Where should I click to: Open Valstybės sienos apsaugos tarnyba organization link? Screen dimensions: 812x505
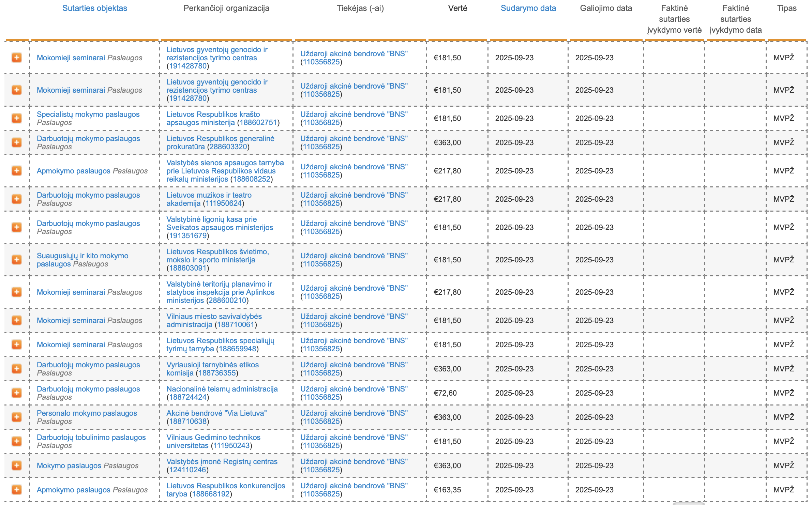[x=225, y=171]
